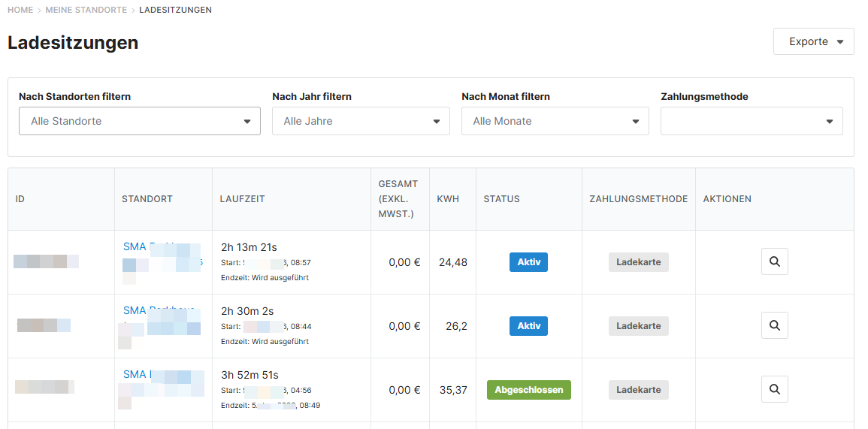Viewport: 868px width, 429px height.
Task: Open the SMA location link in third row
Action: tap(135, 374)
